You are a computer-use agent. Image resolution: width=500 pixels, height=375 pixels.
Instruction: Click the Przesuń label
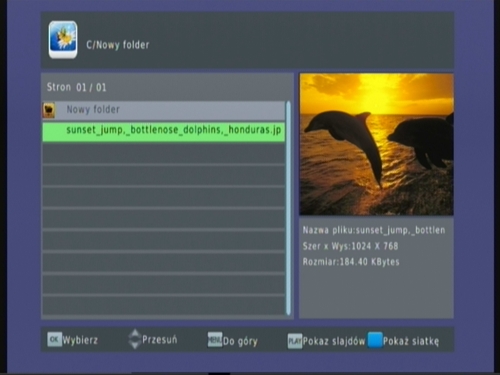pyautogui.click(x=160, y=340)
